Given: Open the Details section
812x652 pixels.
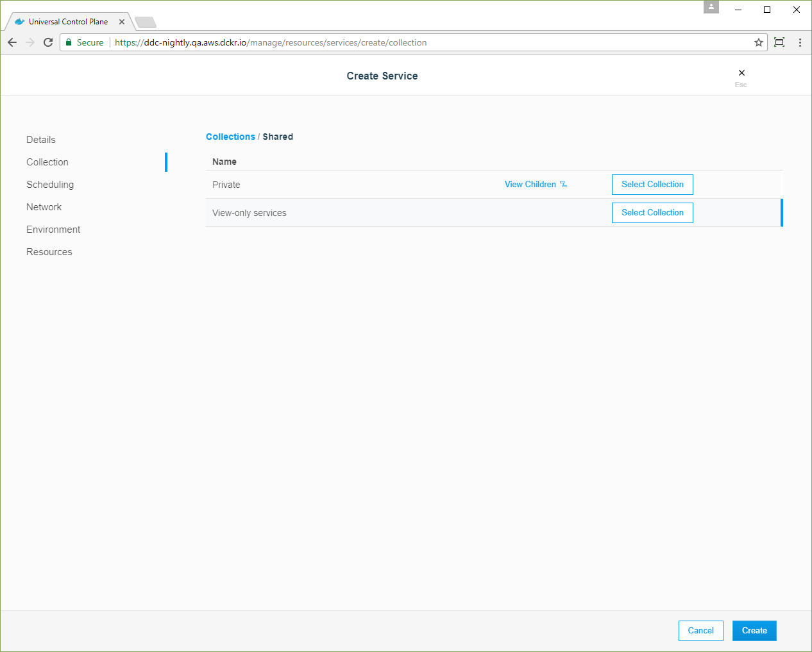Looking at the screenshot, I should point(41,140).
